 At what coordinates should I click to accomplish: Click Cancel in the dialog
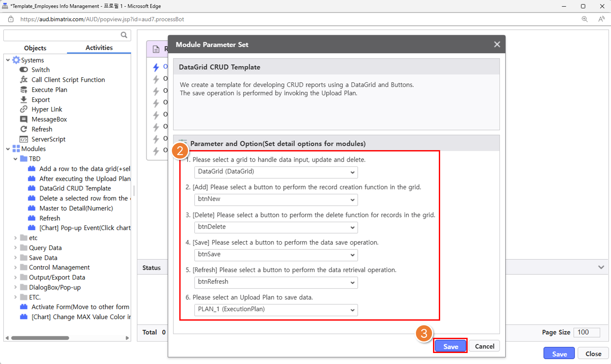click(x=484, y=346)
